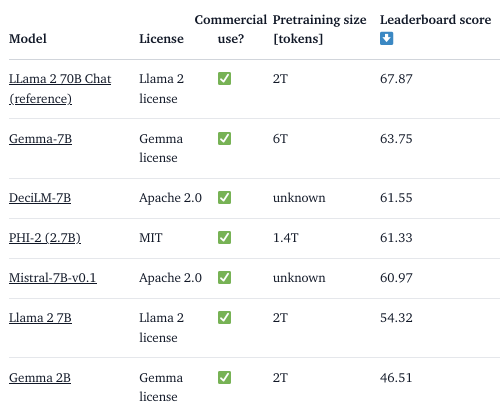Image resolution: width=500 pixels, height=408 pixels.
Task: Click the blue down-arrow sort icon
Action: (x=386, y=38)
